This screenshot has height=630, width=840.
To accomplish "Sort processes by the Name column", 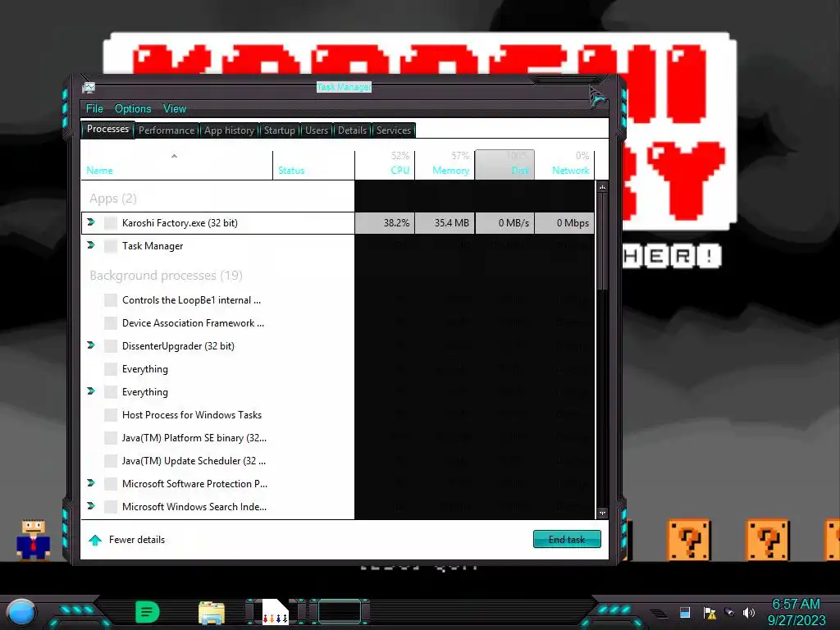I will point(177,165).
